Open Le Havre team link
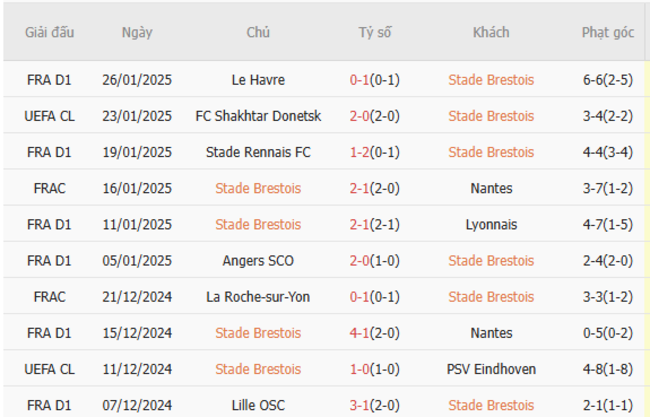 258,80
